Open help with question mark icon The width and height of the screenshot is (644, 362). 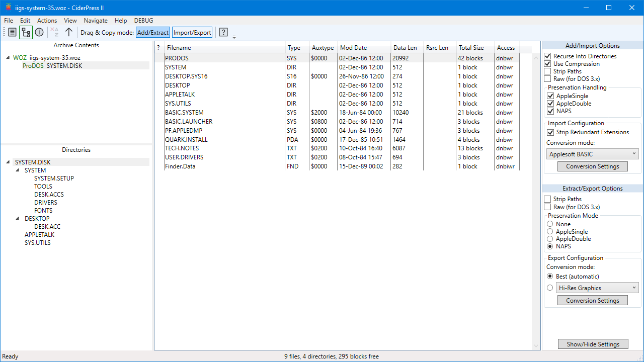point(223,32)
